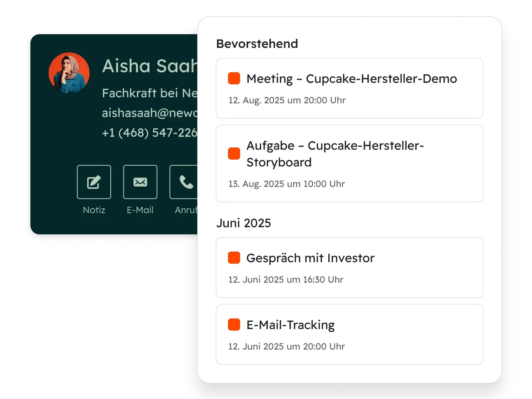Click the orange icon beside Meeting Cupcake-Hersteller-Demo
532x399 pixels.
[x=234, y=78]
